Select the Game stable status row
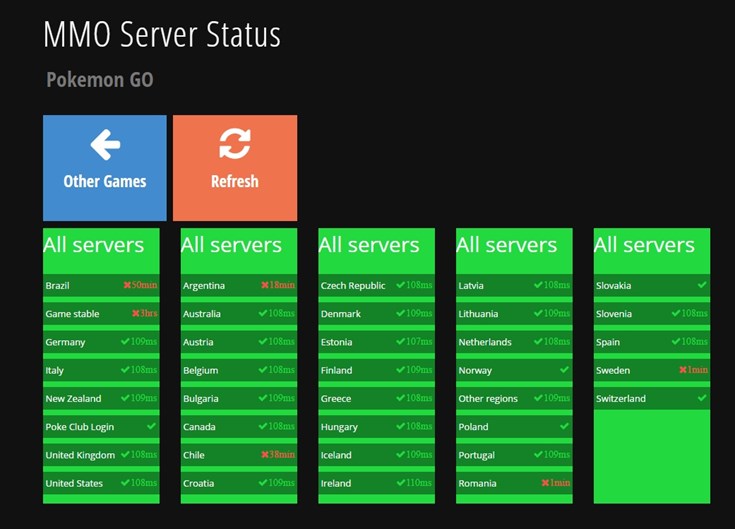The image size is (735, 529). [101, 313]
